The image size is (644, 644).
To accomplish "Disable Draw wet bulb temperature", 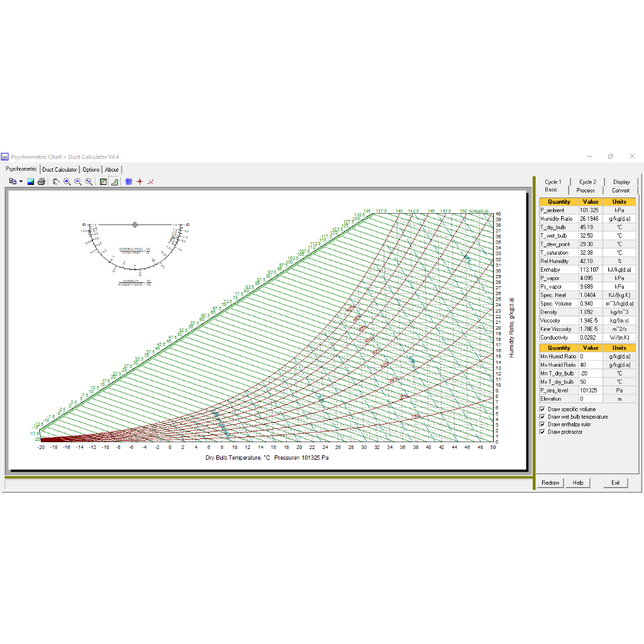I will [x=541, y=416].
